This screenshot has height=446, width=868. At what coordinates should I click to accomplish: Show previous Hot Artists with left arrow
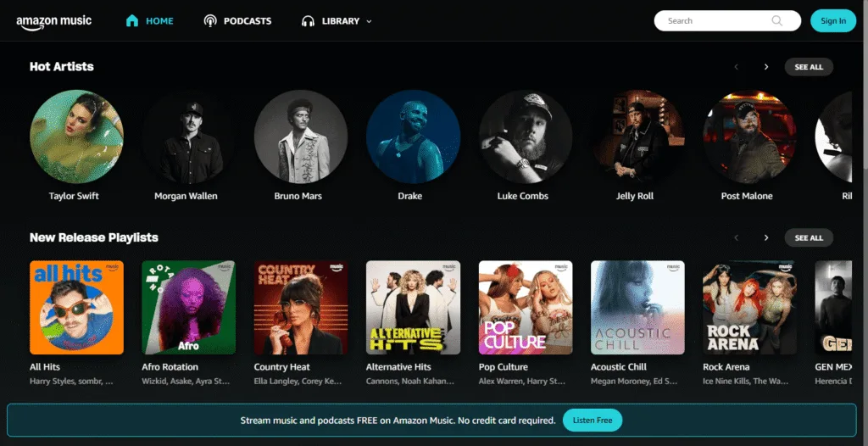tap(737, 67)
